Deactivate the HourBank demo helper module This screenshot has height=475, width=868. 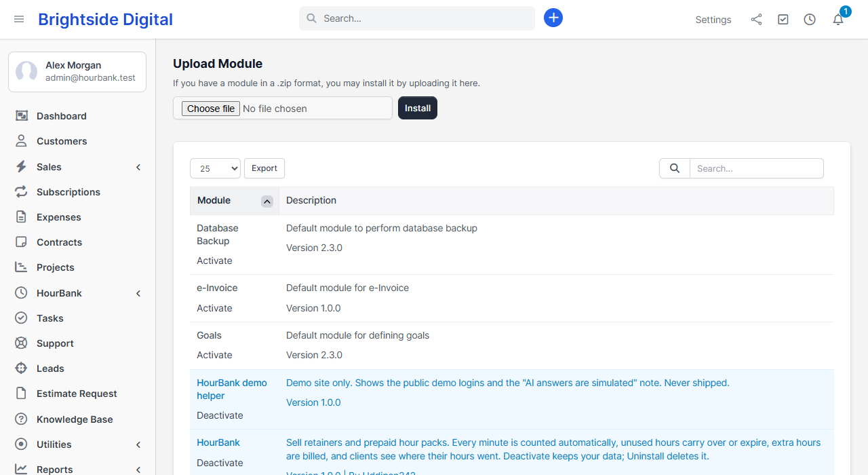(x=220, y=415)
